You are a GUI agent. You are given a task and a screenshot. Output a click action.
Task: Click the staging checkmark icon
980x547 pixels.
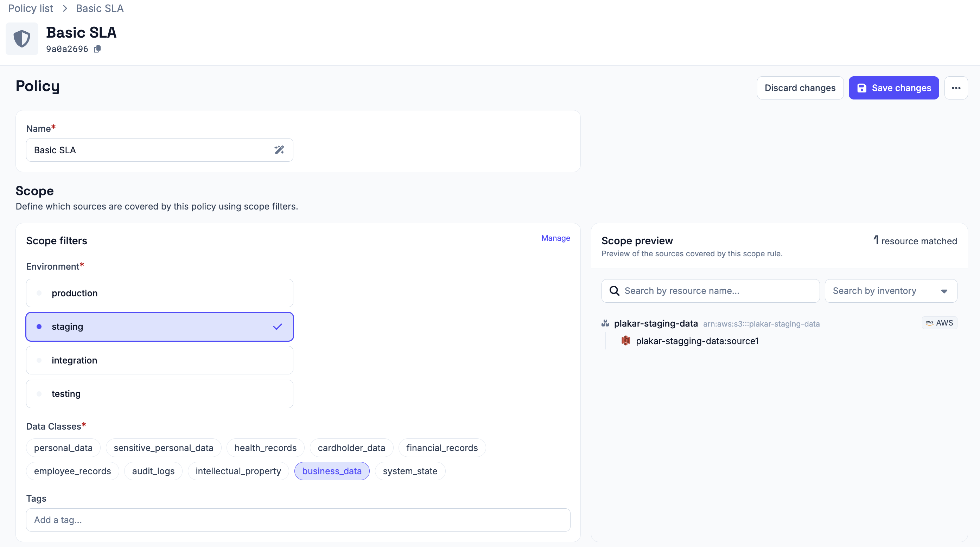click(278, 327)
